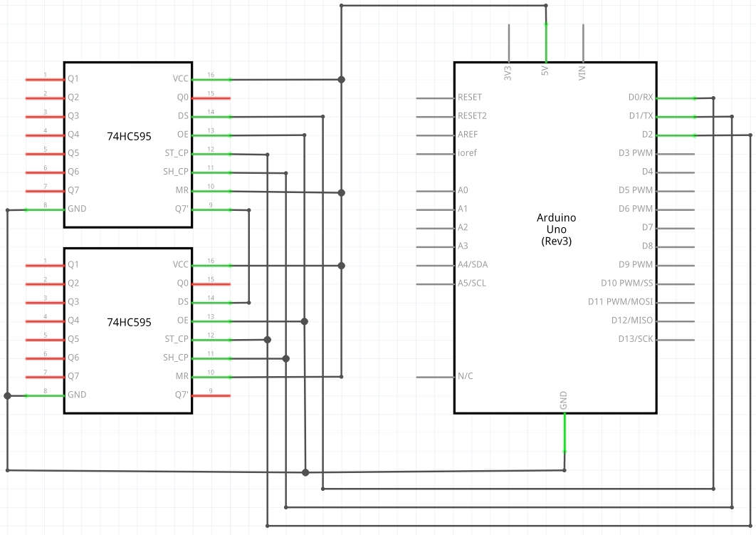Select the D10 PWM/SS pin label
756x535 pixels.
(x=626, y=284)
